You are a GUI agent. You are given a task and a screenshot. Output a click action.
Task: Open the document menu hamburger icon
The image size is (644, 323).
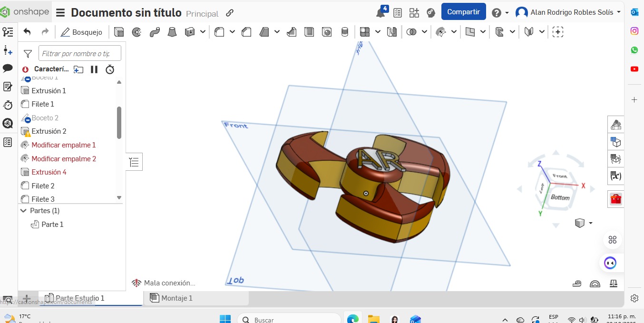[60, 13]
